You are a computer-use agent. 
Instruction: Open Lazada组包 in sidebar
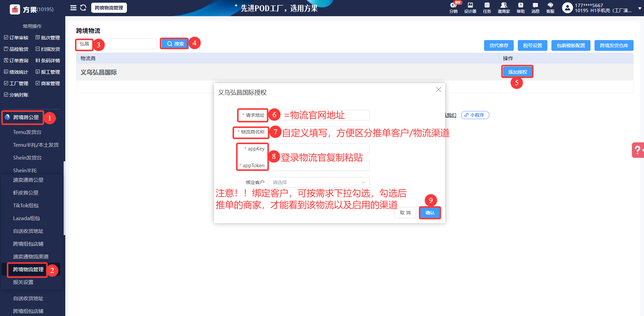[x=26, y=218]
